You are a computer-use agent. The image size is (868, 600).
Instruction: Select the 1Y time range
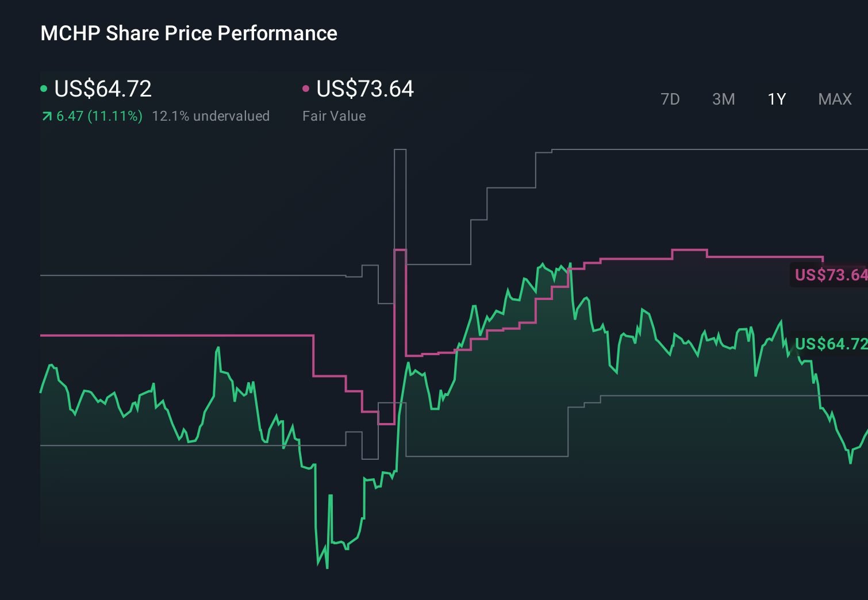tap(776, 99)
